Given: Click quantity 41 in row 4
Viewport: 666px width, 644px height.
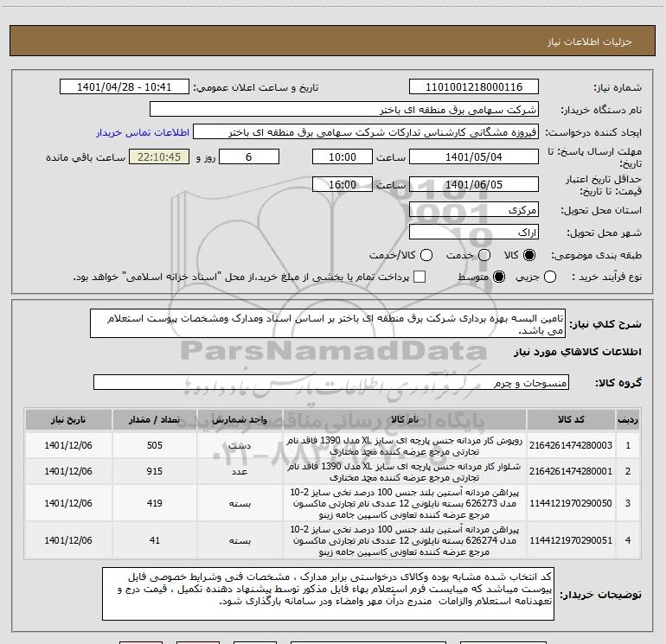Looking at the screenshot, I should pos(155,540).
